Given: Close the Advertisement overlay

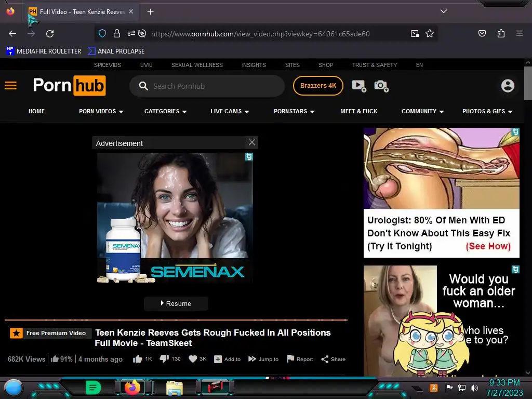Looking at the screenshot, I should pyautogui.click(x=252, y=142).
